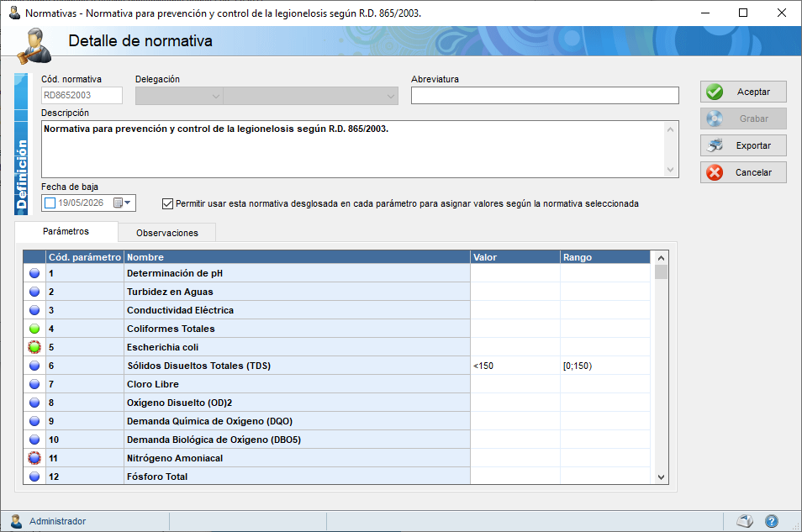Image resolution: width=802 pixels, height=532 pixels.
Task: Open the help question mark icon
Action: (771, 521)
